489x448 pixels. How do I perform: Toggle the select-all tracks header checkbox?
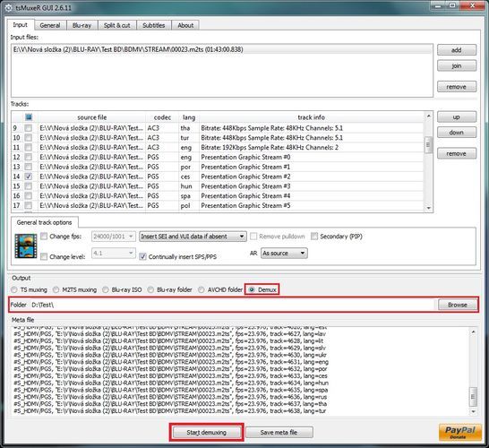click(29, 117)
